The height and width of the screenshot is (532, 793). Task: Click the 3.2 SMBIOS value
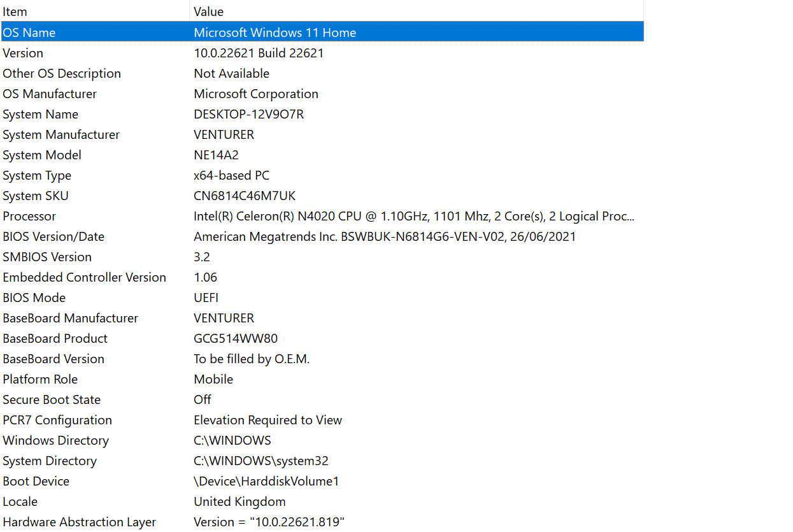tap(202, 257)
